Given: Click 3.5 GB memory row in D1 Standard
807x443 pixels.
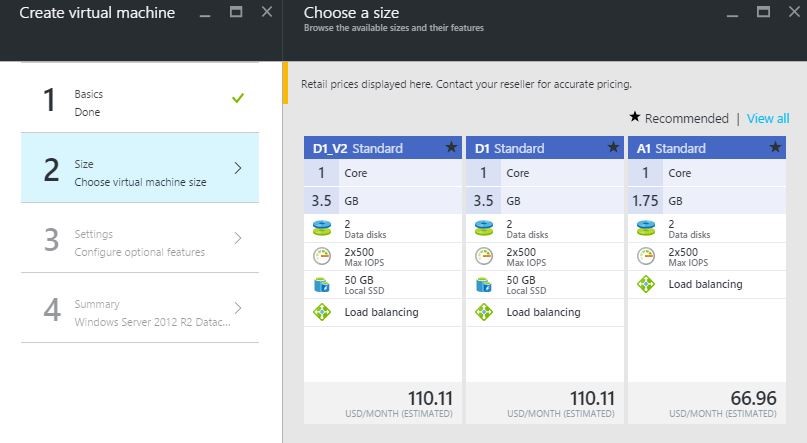Looking at the screenshot, I should tap(545, 201).
